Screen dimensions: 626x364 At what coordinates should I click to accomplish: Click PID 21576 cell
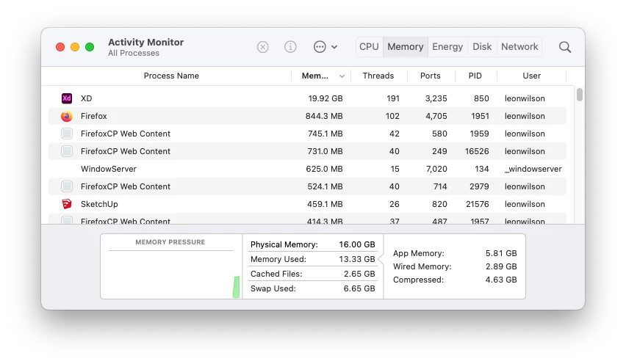click(x=477, y=204)
